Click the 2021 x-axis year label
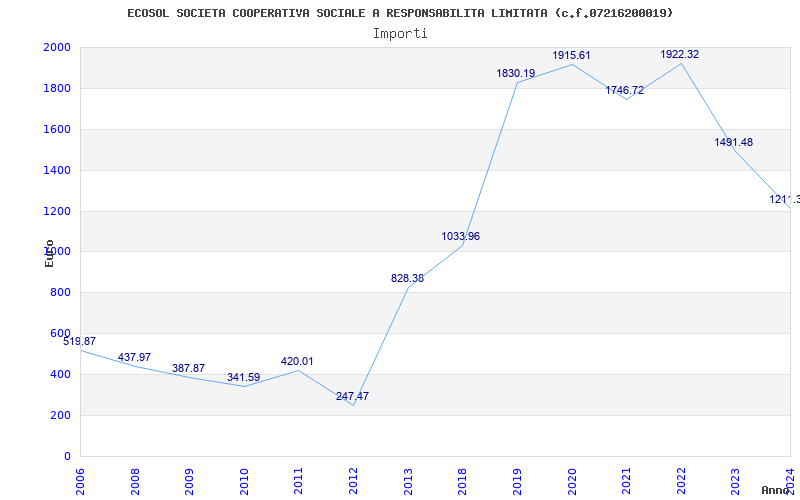 [x=626, y=481]
